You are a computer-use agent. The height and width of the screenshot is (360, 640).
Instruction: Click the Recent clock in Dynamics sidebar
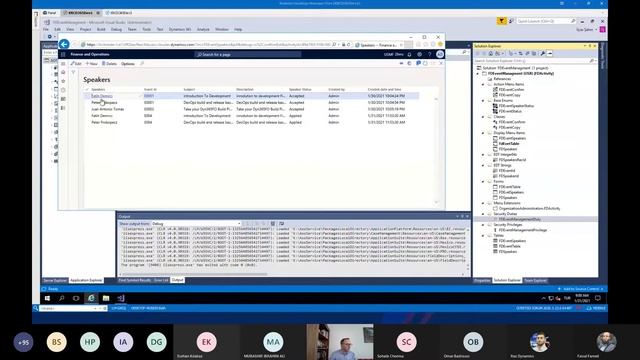click(x=63, y=90)
